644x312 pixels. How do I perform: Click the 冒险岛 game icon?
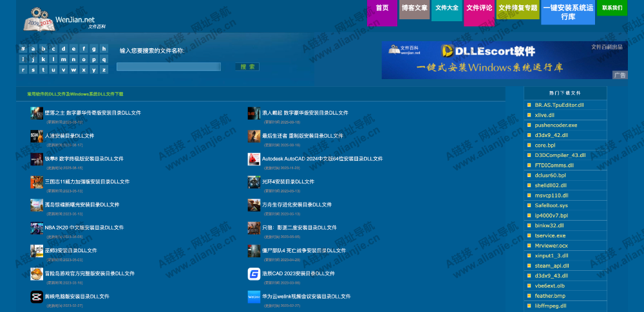click(36, 274)
